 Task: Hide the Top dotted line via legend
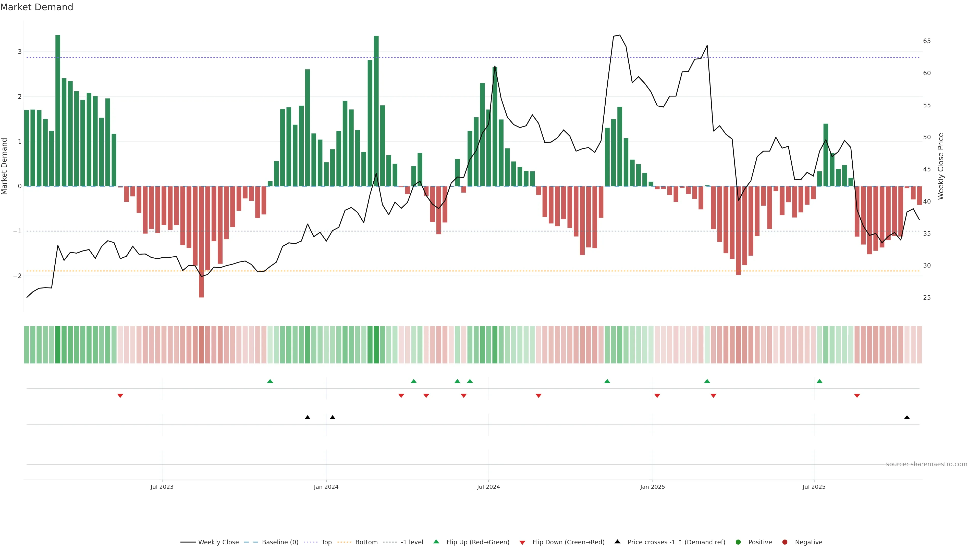[326, 542]
